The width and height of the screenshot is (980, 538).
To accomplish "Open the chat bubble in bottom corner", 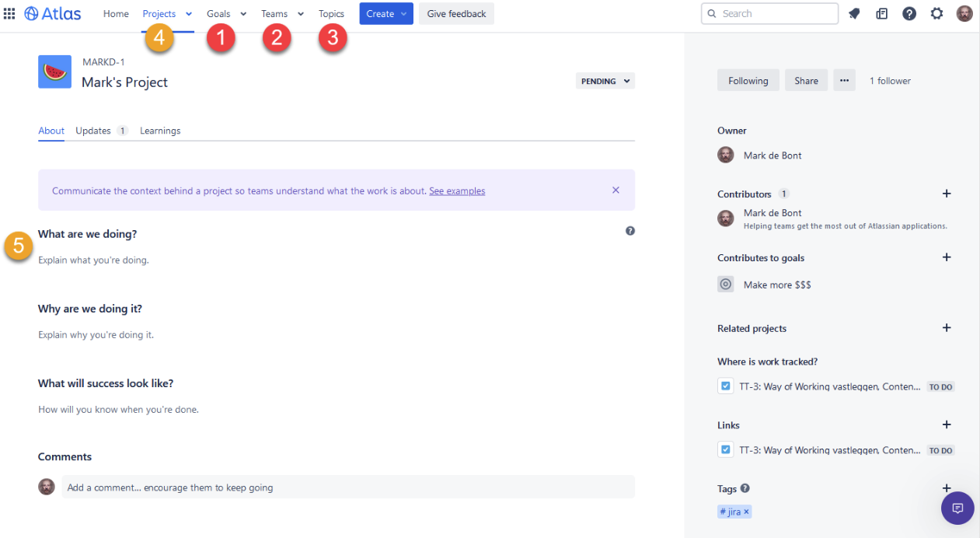I will 957,508.
